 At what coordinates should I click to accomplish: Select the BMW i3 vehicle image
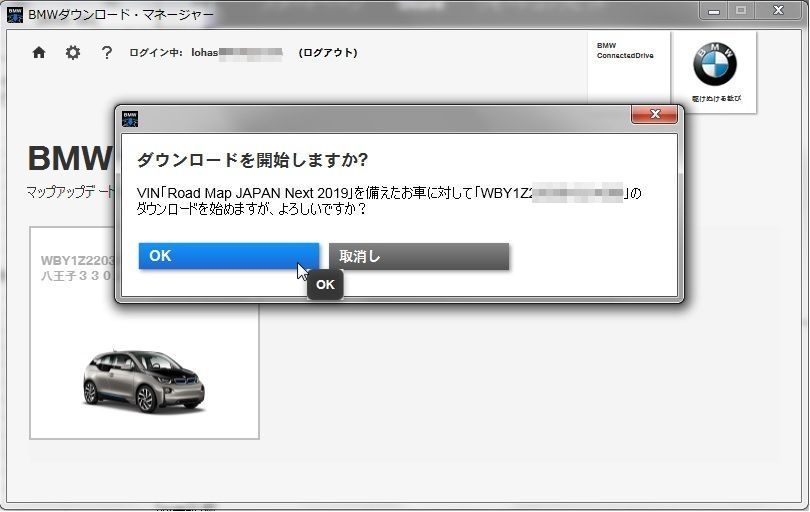(144, 381)
